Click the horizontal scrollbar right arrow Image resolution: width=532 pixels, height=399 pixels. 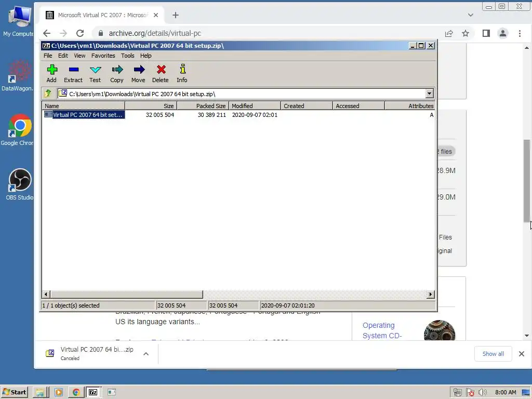click(x=431, y=294)
